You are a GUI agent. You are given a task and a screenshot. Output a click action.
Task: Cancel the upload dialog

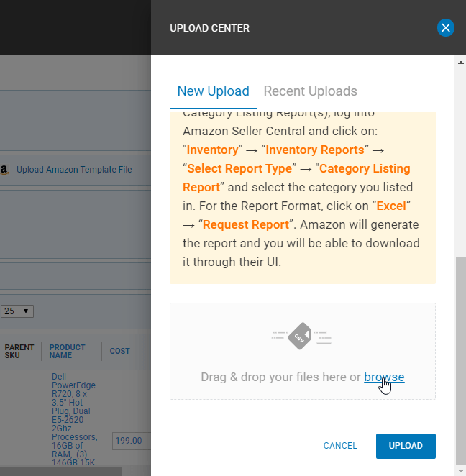(x=340, y=446)
